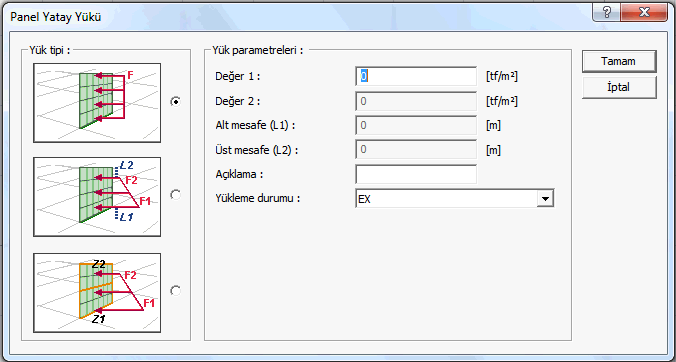Focus the Açıklama text box
The width and height of the screenshot is (676, 362).
(x=416, y=174)
